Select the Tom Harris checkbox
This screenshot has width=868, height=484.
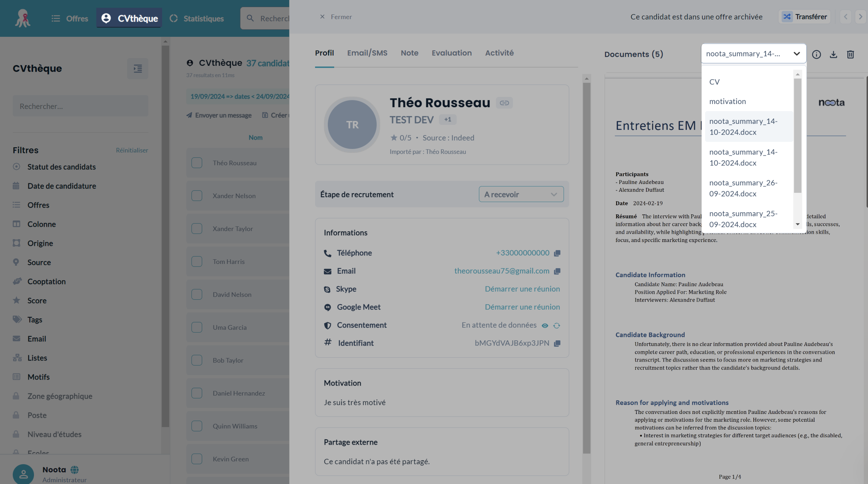(197, 262)
